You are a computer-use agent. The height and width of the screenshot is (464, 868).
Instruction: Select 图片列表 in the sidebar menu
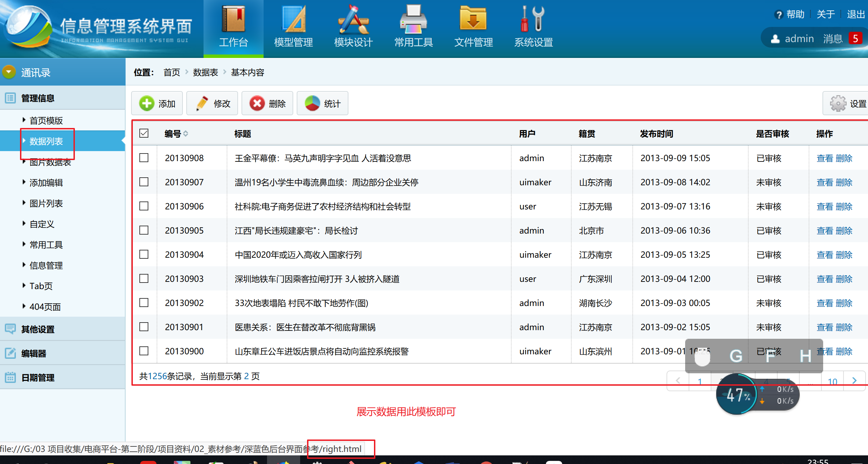click(x=46, y=203)
